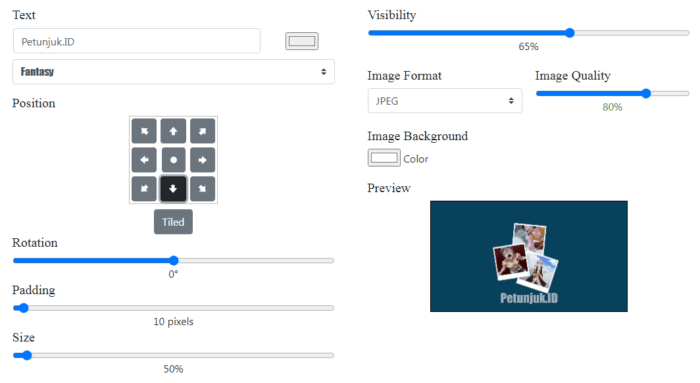Click the Rotation slider handle
The height and width of the screenshot is (383, 700).
(174, 261)
